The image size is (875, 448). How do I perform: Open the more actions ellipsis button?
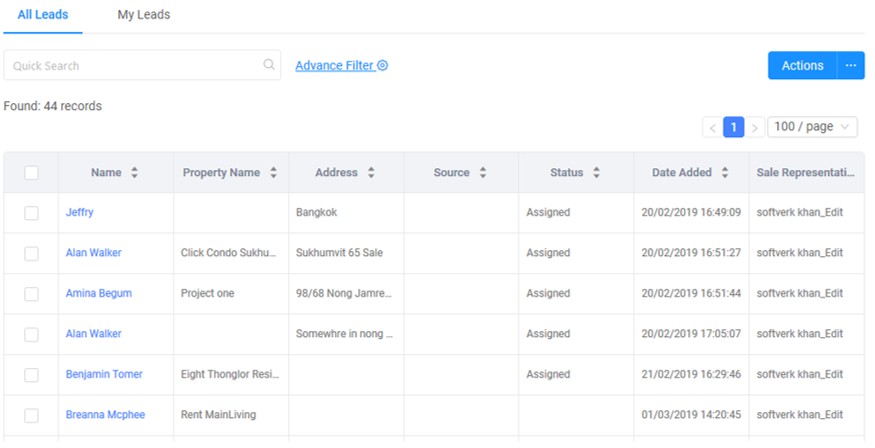point(850,66)
